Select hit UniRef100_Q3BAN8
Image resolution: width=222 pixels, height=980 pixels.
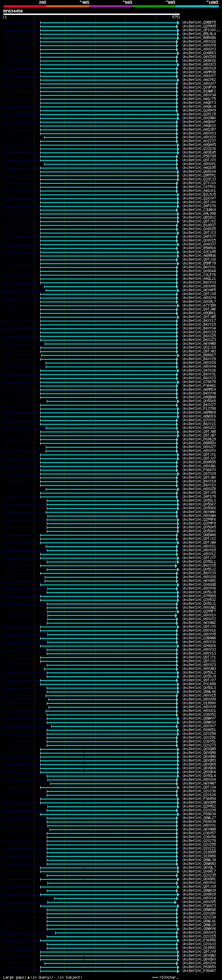coord(199,638)
